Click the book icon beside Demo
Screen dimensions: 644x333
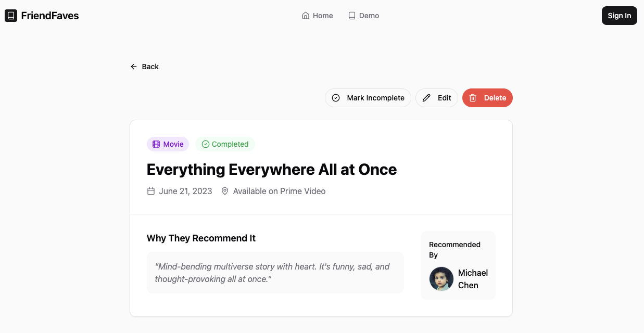point(352,16)
